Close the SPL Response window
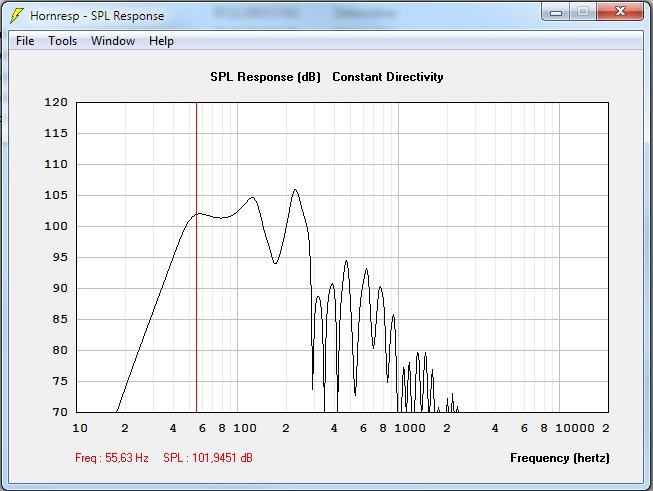The width and height of the screenshot is (653, 491). (x=620, y=11)
